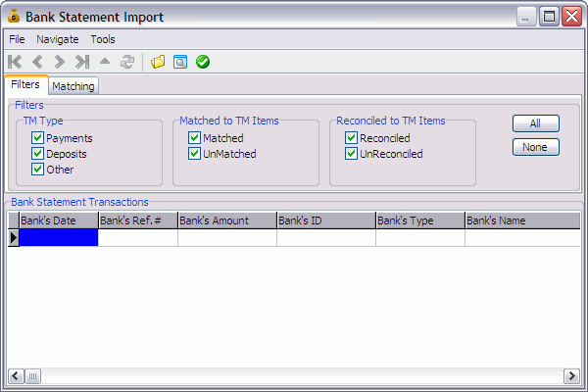Open the File menu
Screen dimensions: 588x392
(x=17, y=39)
